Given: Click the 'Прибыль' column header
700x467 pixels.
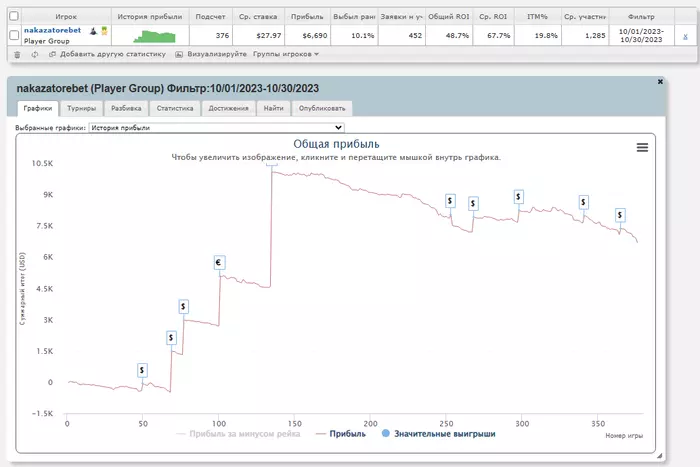Looking at the screenshot, I should pos(307,17).
